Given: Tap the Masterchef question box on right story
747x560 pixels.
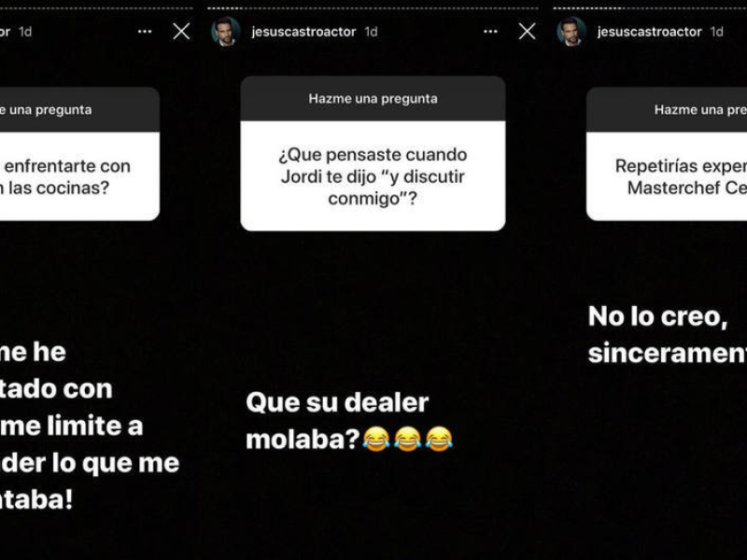Looking at the screenshot, I should [667, 176].
